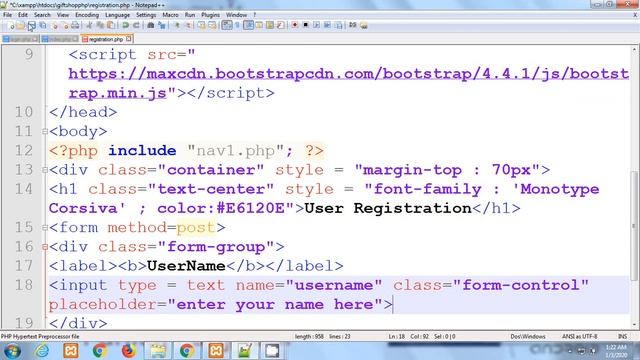Click Run macro multiple times icon

(327, 25)
